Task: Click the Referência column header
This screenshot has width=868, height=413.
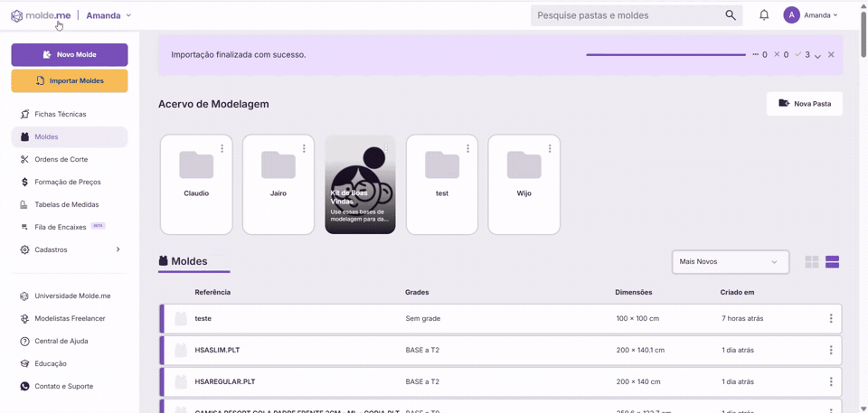Action: (212, 292)
